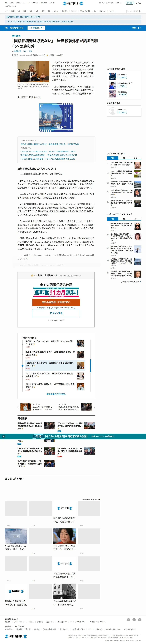The width and height of the screenshot is (146, 644).
Task: Open related link 為政者が表現を萎縮させる怖さ
Action: pos(50,144)
